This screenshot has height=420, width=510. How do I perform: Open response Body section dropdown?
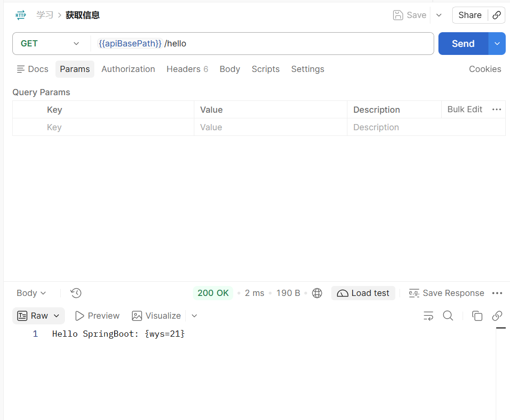pos(31,293)
